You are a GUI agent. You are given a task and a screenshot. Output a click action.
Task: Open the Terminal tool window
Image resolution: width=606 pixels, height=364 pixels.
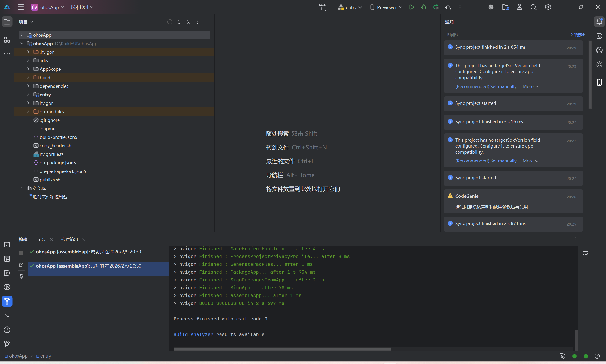pyautogui.click(x=7, y=316)
